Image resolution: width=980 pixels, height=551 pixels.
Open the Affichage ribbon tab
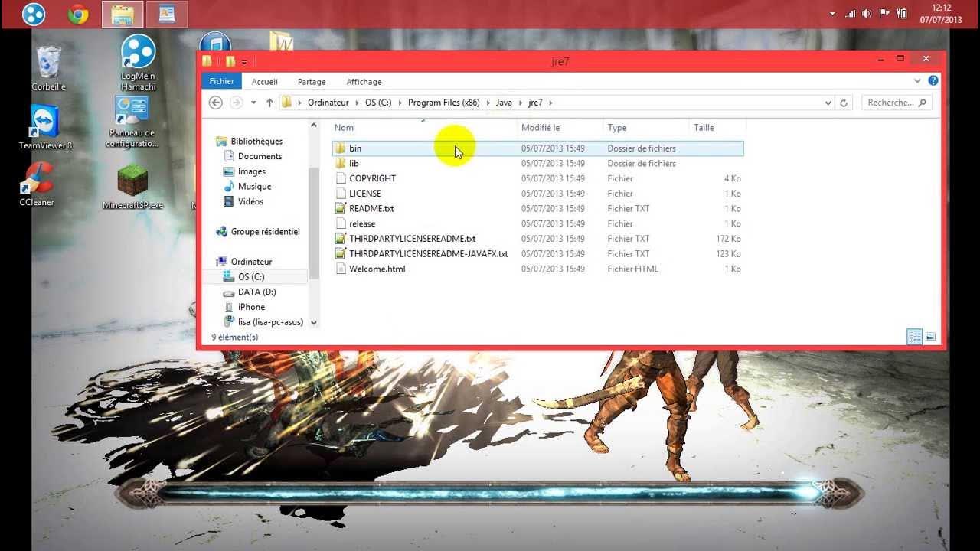(364, 81)
